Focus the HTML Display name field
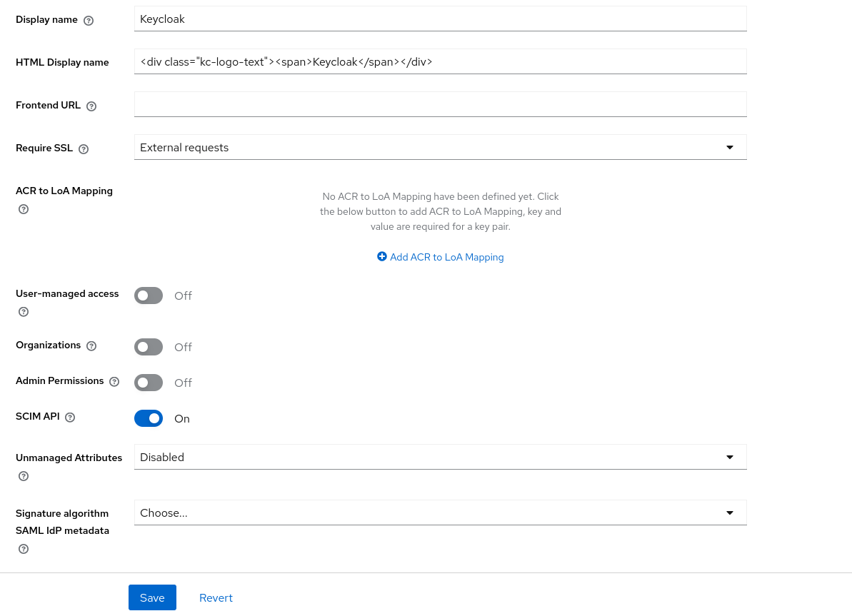 click(440, 62)
